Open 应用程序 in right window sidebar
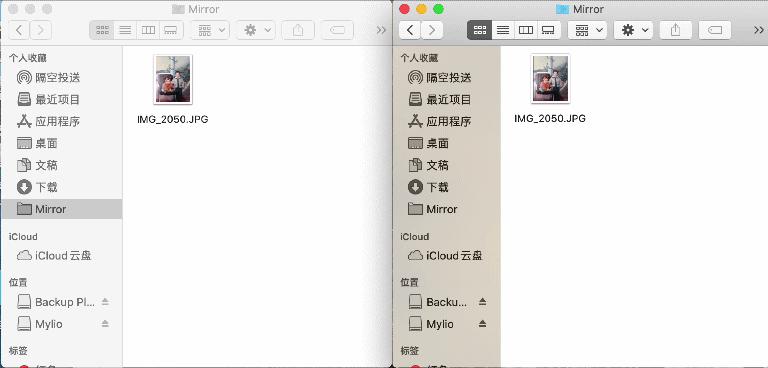 point(447,122)
